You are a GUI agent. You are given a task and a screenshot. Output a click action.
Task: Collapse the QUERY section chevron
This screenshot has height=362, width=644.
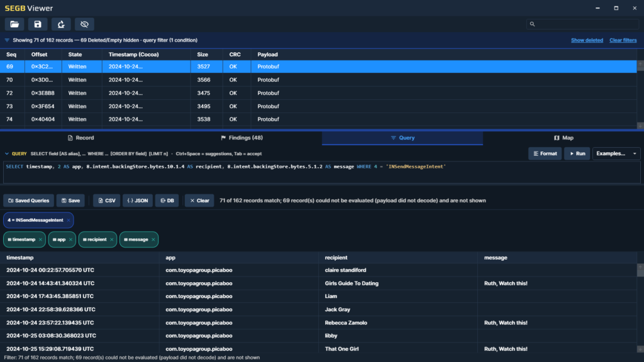point(6,154)
